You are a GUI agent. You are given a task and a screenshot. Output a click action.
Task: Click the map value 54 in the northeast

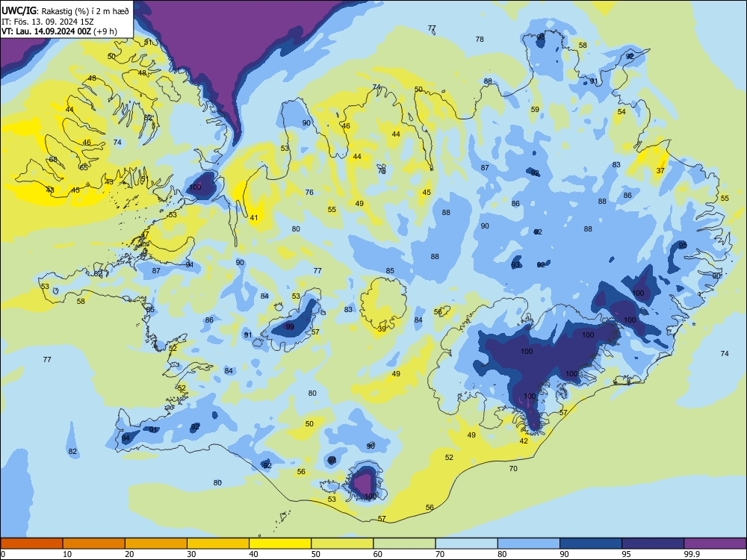622,111
